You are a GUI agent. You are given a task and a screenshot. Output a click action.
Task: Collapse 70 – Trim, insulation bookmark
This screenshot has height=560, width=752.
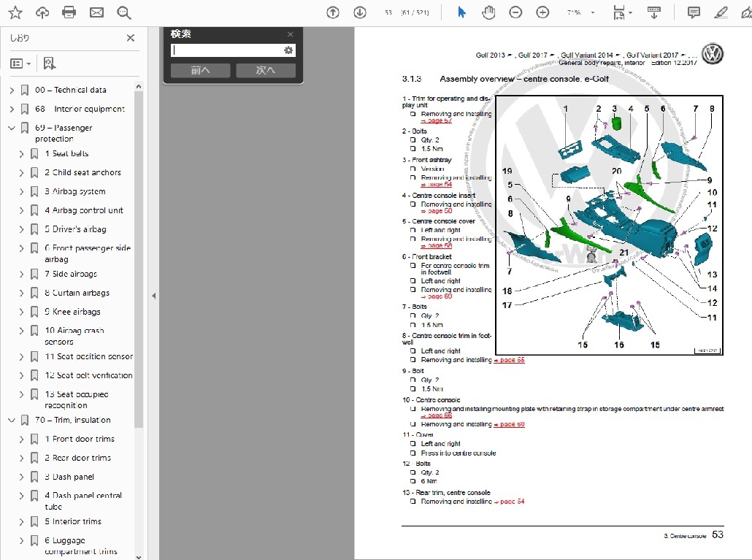(x=12, y=420)
